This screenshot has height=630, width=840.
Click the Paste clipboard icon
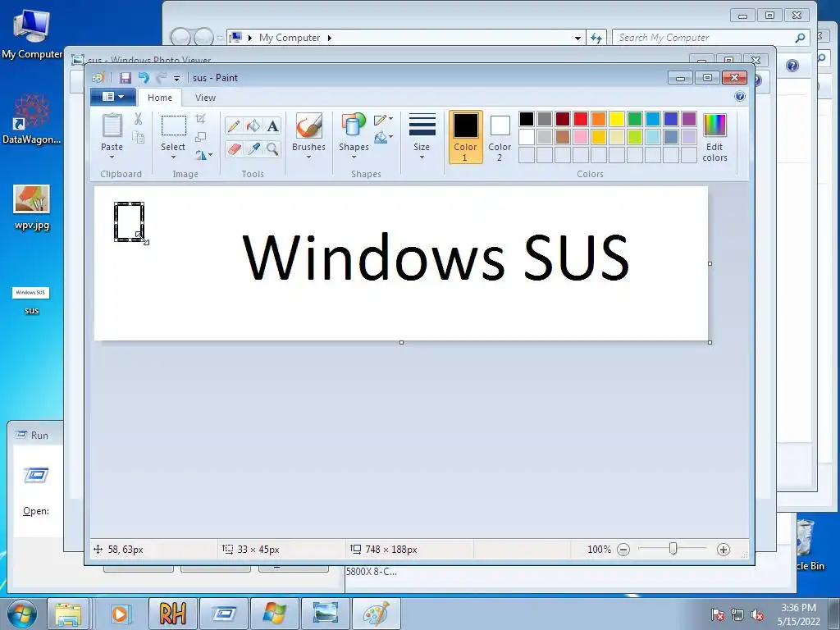tap(112, 126)
